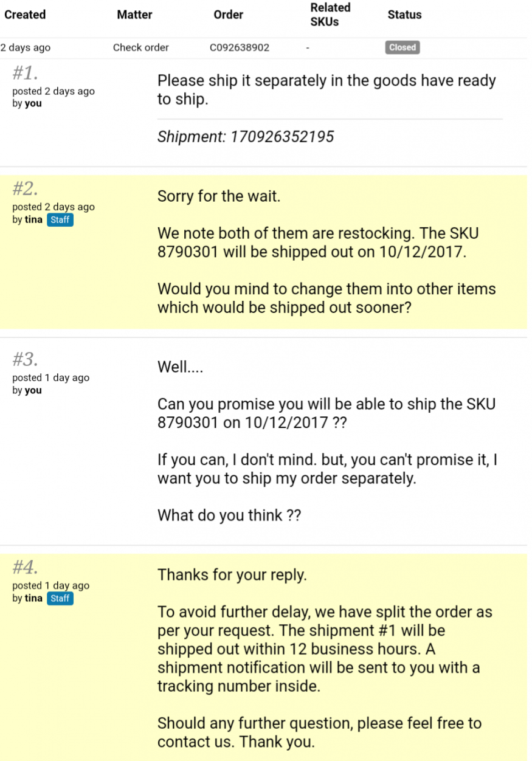
Task: Click the Staff badge in post #4
Action: pos(60,599)
